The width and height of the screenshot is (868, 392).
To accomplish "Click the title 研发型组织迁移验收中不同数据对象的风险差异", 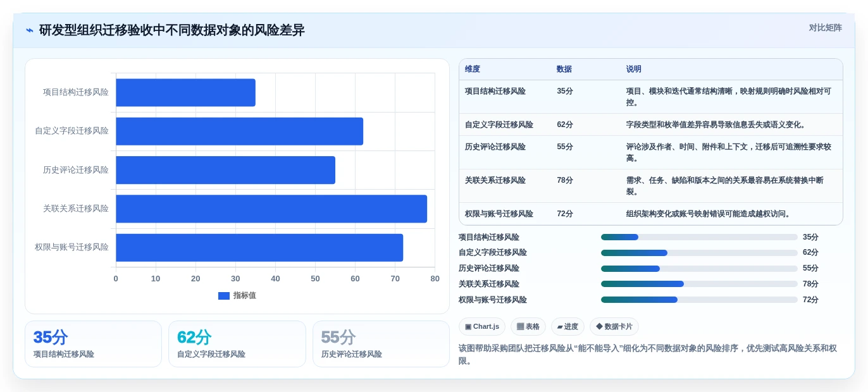I will (x=172, y=30).
